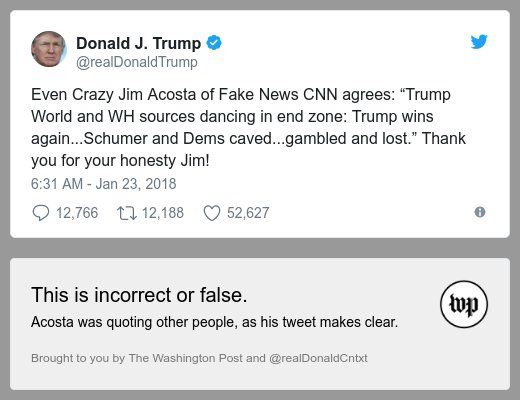
Task: Like the tweet with the heart icon
Action: click(212, 213)
